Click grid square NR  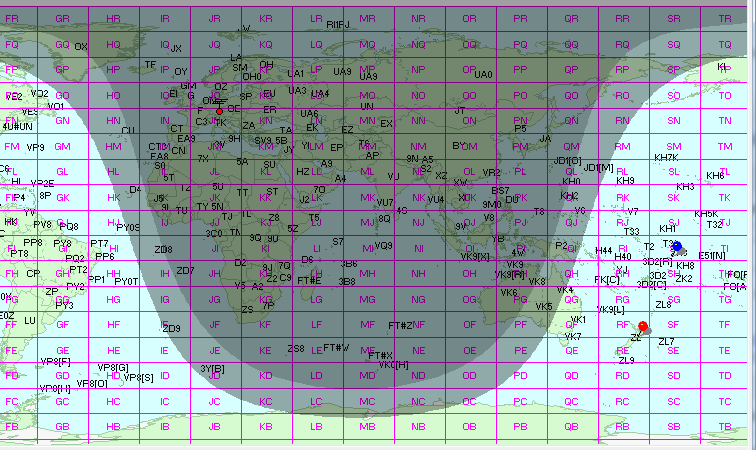(x=417, y=19)
